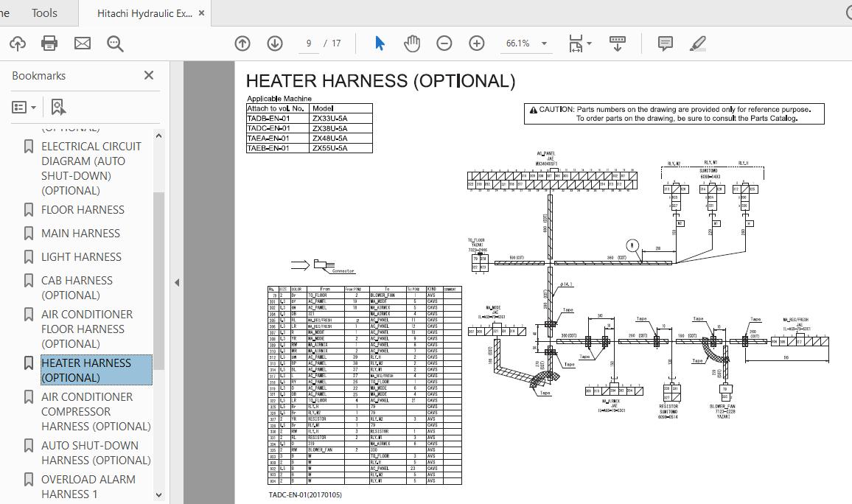Collapse the bookmarks pane with arrow

pos(177,282)
